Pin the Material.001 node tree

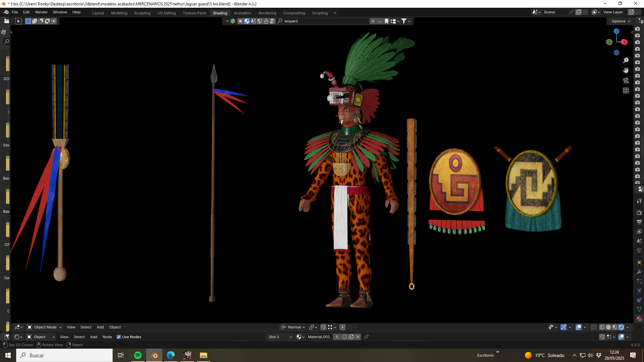click(x=366, y=337)
